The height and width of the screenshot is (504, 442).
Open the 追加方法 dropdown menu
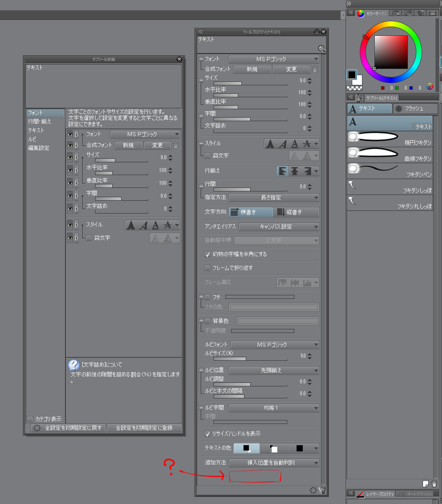274,463
